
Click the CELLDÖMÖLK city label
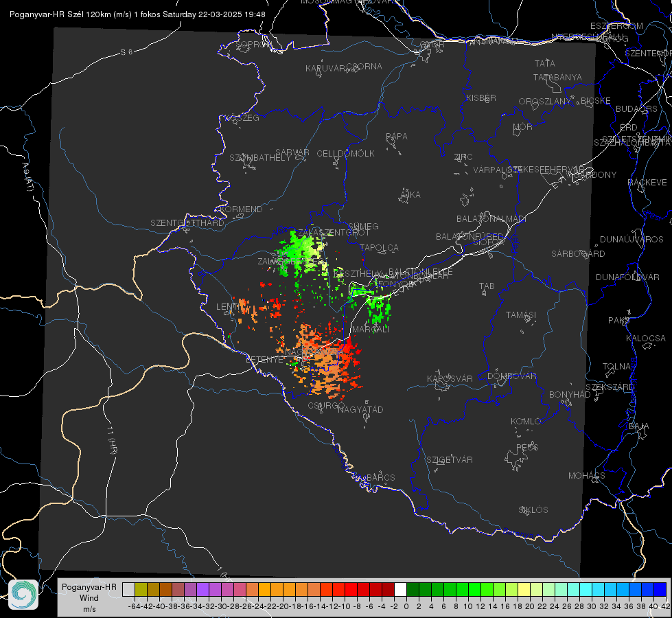click(346, 154)
